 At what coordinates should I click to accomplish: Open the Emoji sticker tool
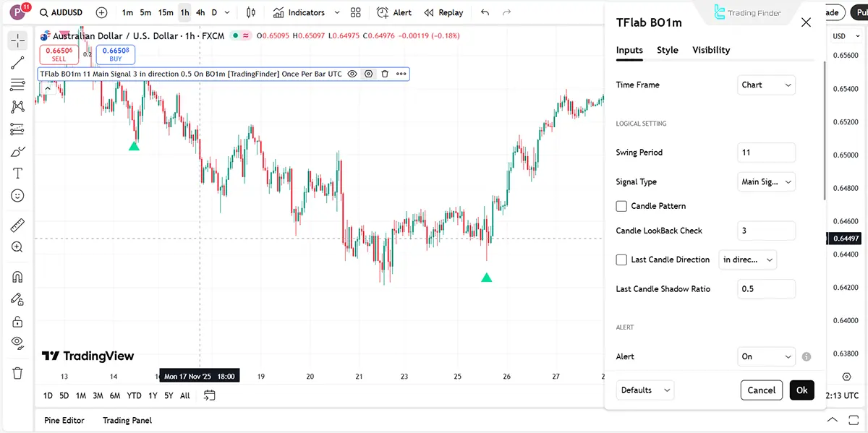coord(17,195)
